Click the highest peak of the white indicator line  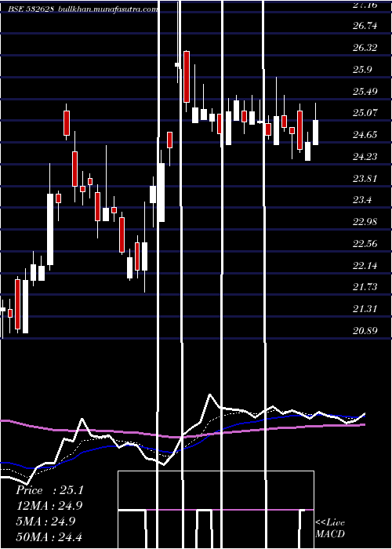[210, 395]
